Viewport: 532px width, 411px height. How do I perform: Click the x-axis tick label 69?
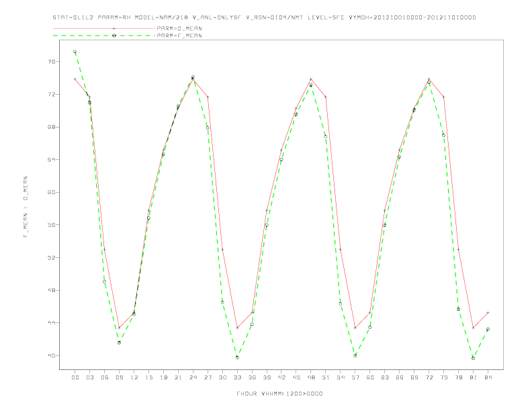click(x=414, y=377)
